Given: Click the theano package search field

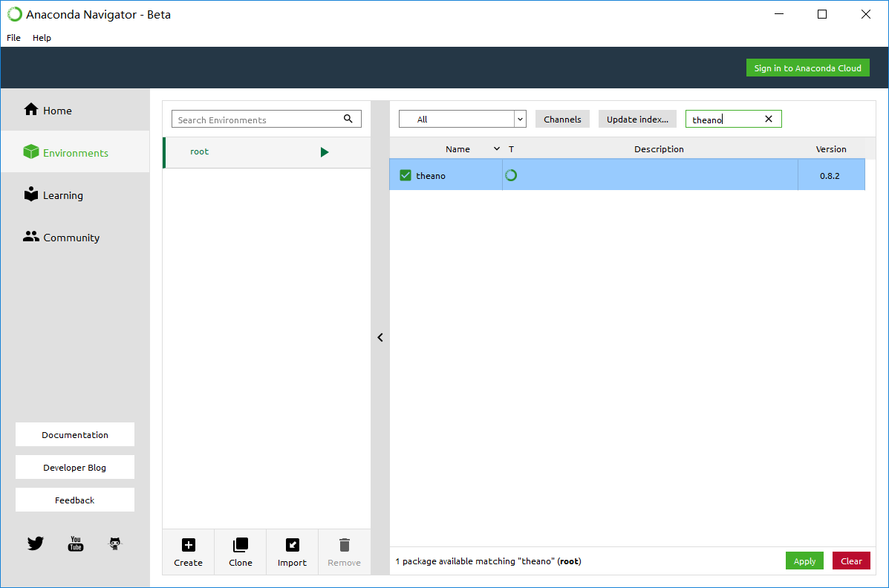Looking at the screenshot, I should point(734,119).
